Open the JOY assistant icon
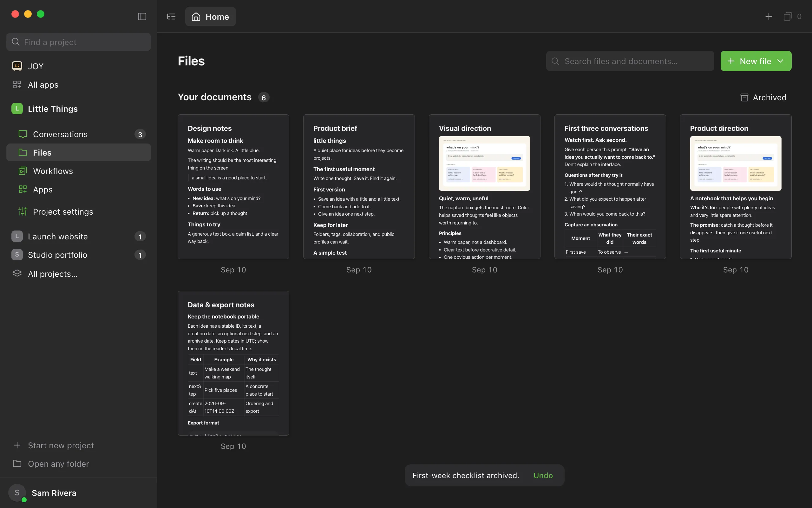 (x=17, y=66)
